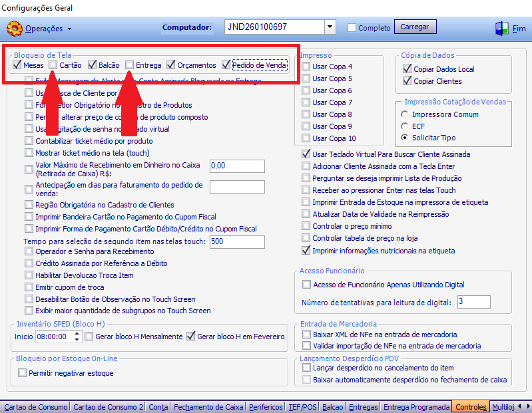This screenshot has width=532, height=413.
Task: Click the Valor Máximo de Recebimento field
Action: pos(237,166)
